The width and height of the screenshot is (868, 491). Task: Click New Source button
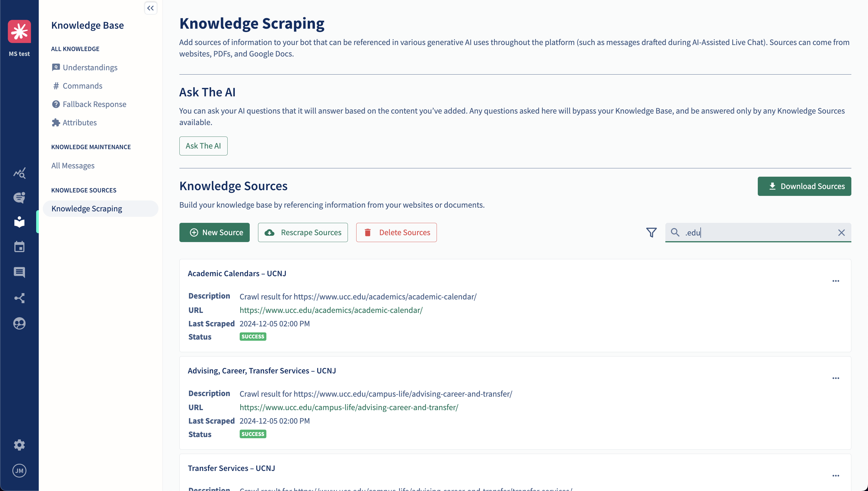point(214,232)
